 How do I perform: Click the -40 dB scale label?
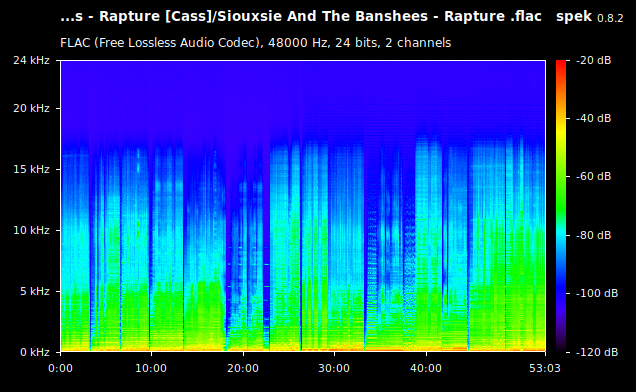click(594, 118)
